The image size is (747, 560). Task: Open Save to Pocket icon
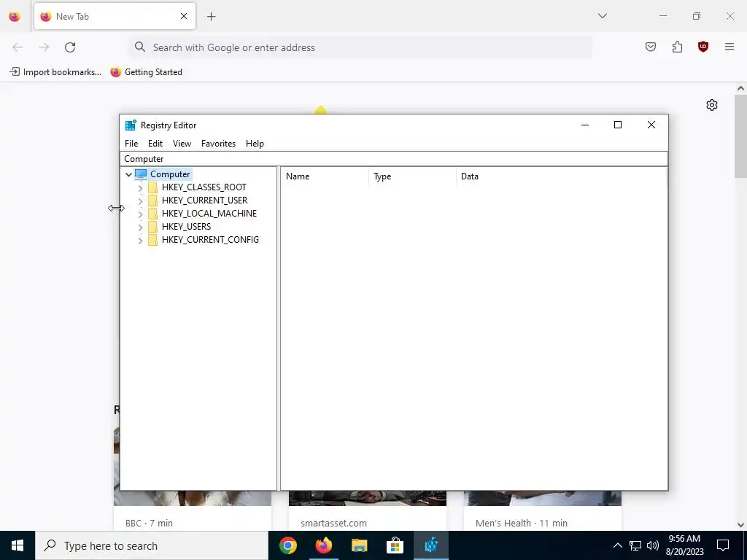(650, 47)
